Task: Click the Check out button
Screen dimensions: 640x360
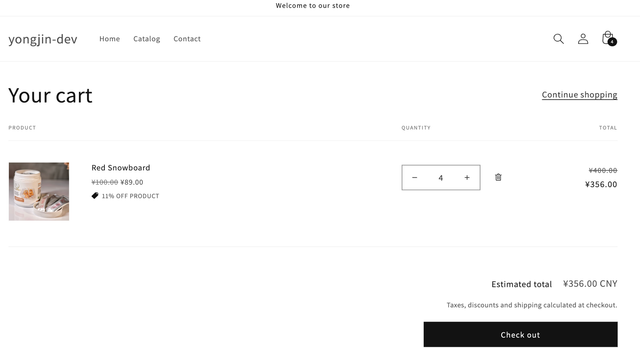Action: [x=520, y=334]
